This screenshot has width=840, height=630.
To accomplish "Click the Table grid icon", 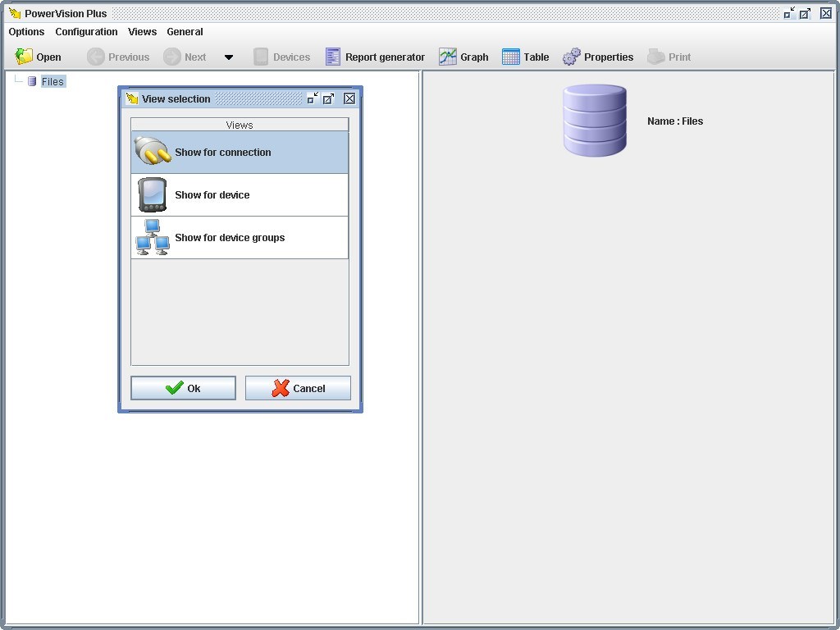I will pyautogui.click(x=510, y=57).
